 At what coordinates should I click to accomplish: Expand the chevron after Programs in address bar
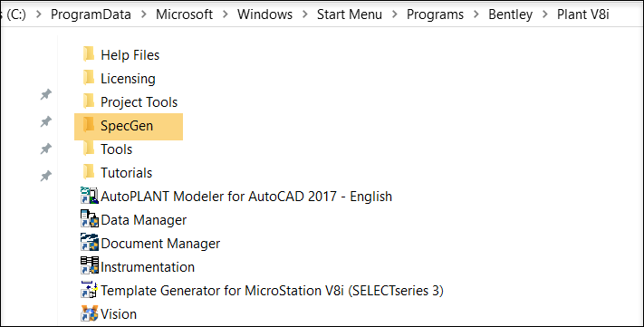tap(476, 14)
